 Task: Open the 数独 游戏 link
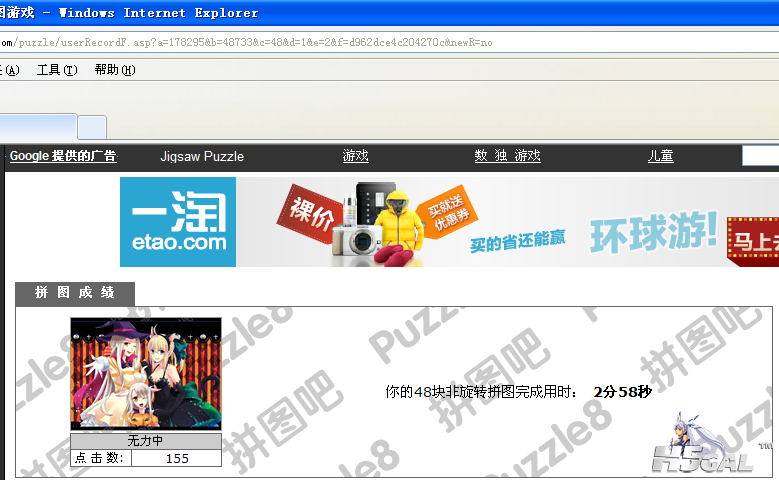click(x=507, y=156)
